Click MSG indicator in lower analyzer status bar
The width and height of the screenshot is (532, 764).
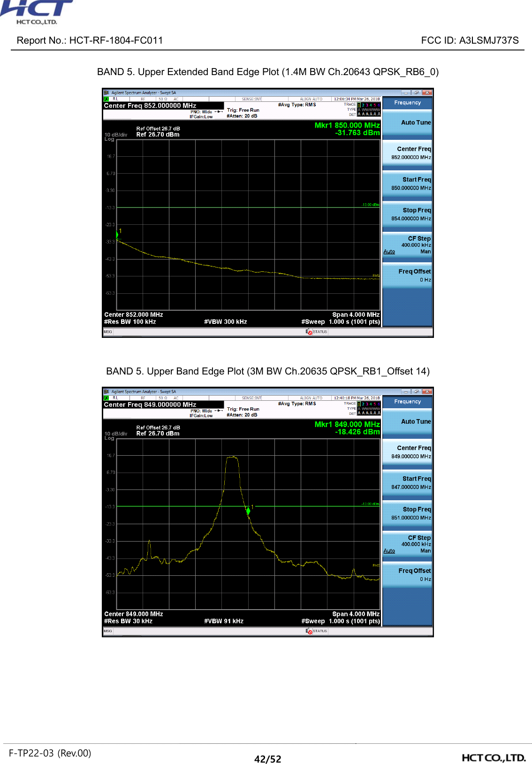pos(108,631)
